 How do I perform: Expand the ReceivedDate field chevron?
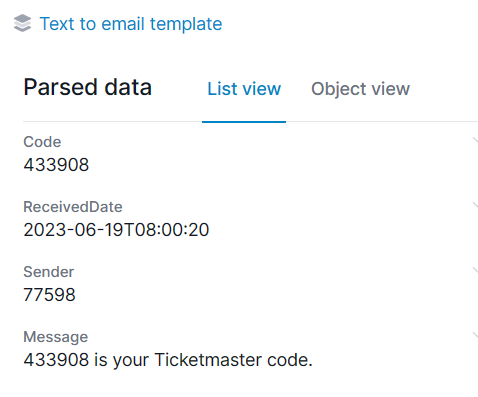(475, 205)
